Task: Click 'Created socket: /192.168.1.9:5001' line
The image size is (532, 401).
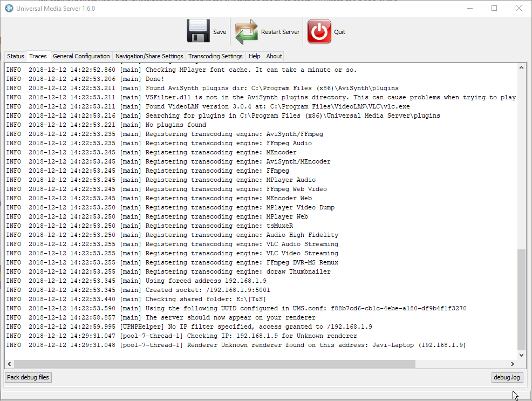Action: [x=138, y=290]
